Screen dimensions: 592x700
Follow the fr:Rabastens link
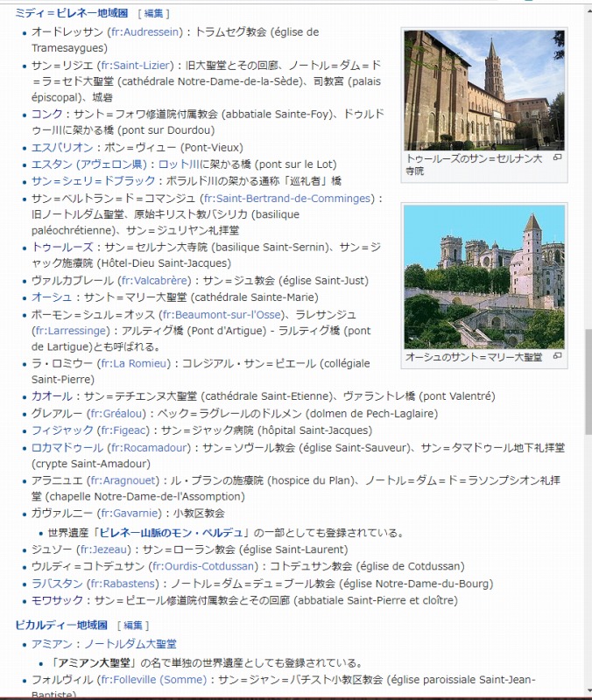click(x=123, y=584)
